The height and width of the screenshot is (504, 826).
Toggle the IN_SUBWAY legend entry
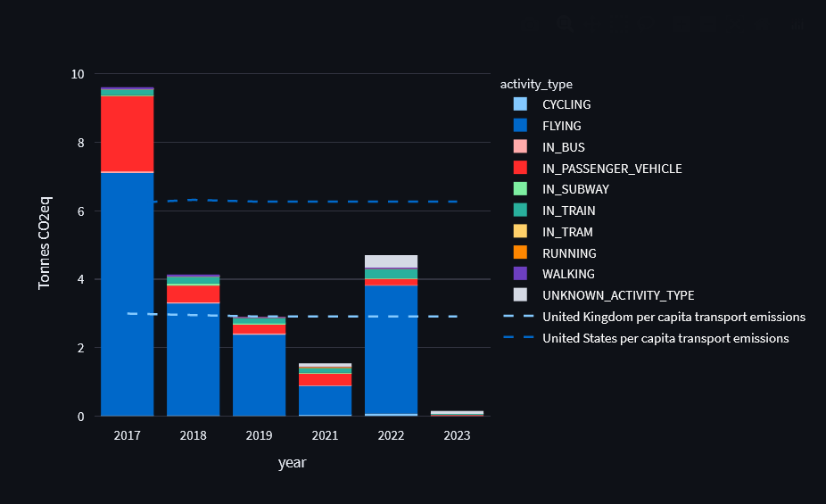click(575, 189)
